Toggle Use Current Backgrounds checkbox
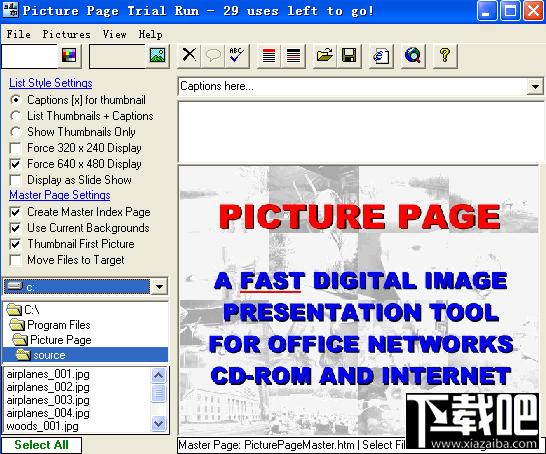 tap(15, 228)
